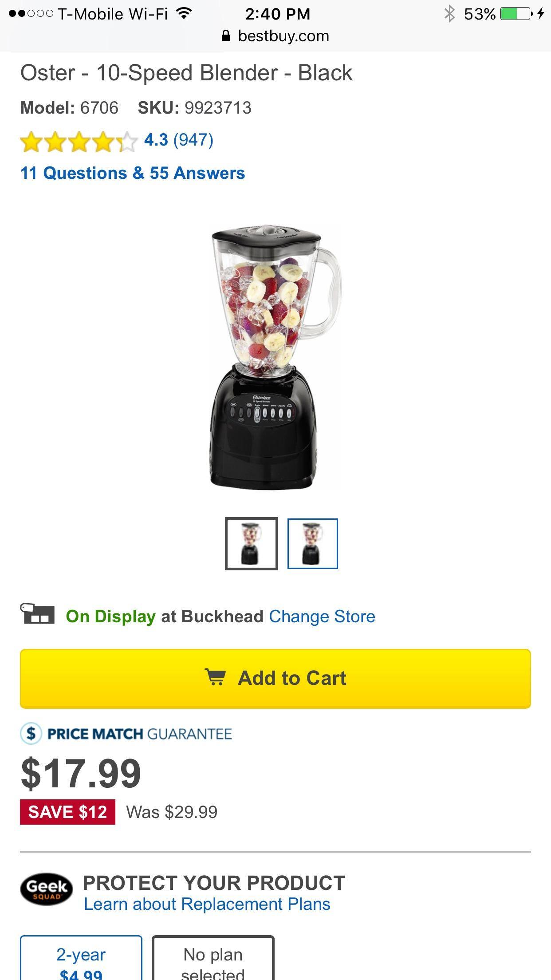Screen dimensions: 551x980
Task: Tap the bestbuy.com address bar
Action: (x=275, y=36)
